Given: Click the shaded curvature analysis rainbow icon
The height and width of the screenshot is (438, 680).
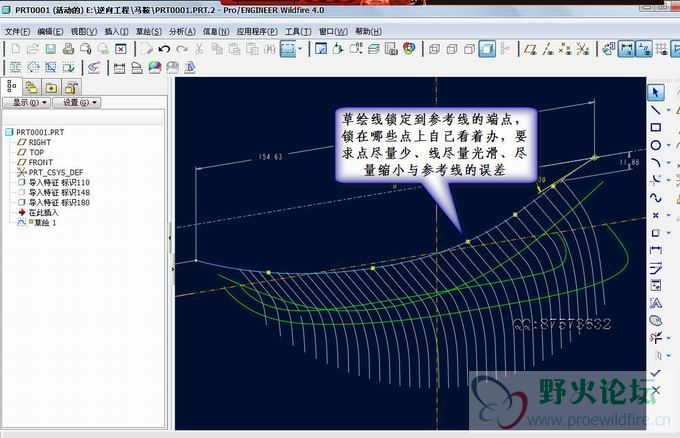Looking at the screenshot, I should tap(155, 68).
